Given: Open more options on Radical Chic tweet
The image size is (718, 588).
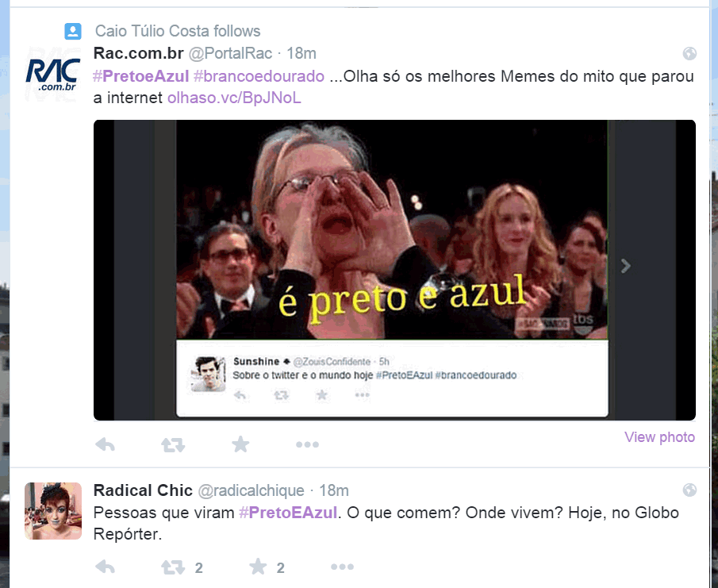Looking at the screenshot, I should tap(343, 567).
